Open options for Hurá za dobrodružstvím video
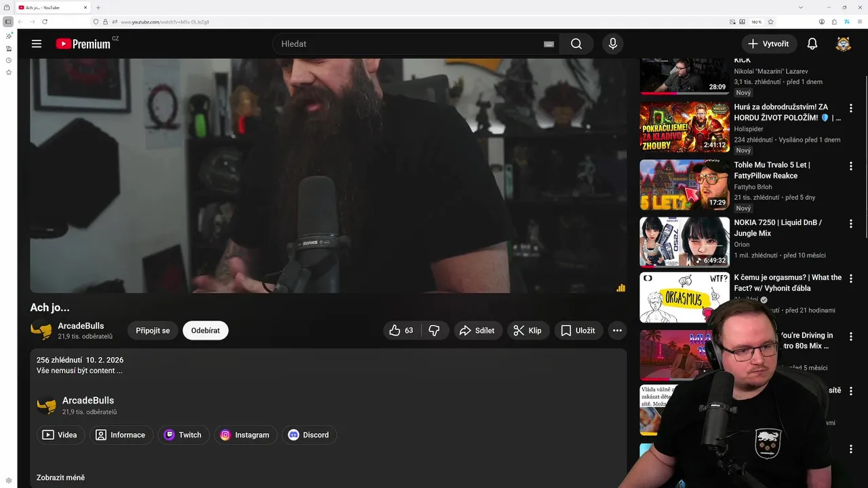 851,108
